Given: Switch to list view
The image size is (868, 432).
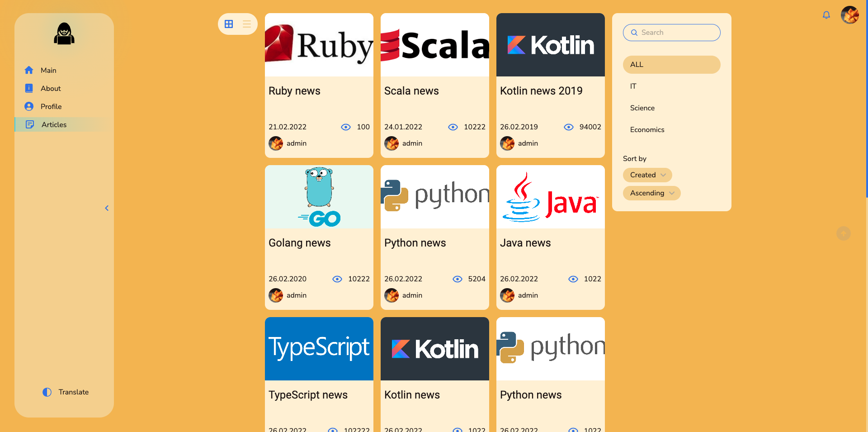Looking at the screenshot, I should point(247,24).
